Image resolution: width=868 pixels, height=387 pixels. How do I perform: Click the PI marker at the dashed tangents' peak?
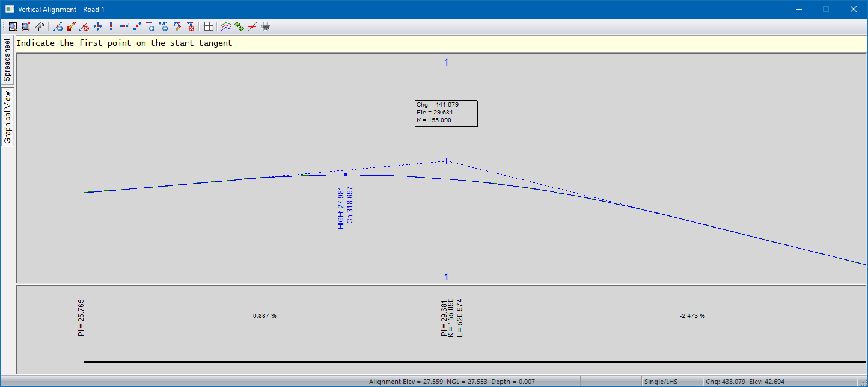[x=447, y=161]
